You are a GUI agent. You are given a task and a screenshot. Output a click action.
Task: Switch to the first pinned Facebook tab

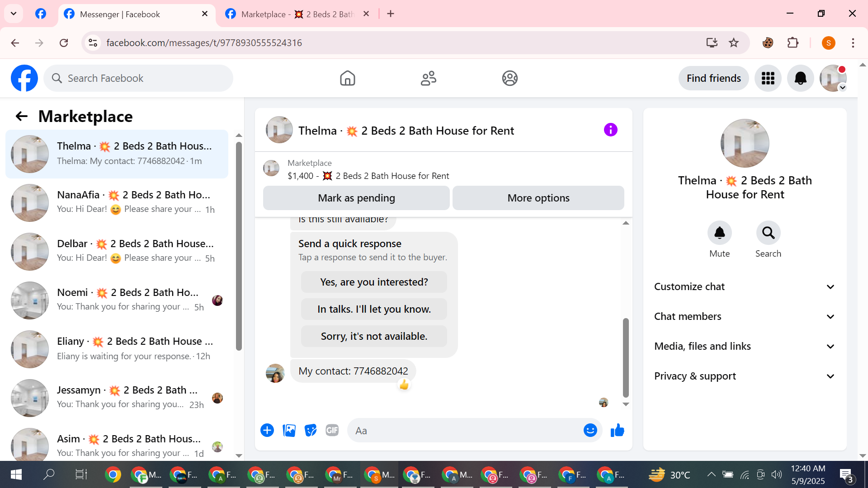[41, 14]
